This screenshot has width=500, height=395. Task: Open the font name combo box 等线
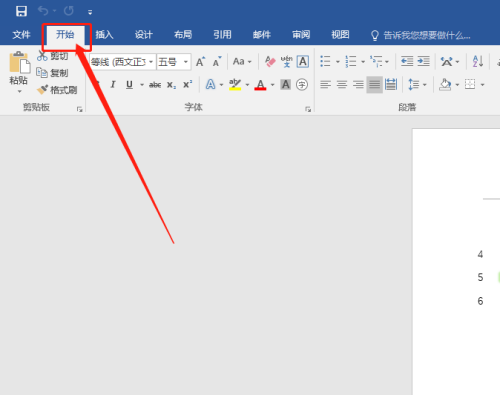point(122,62)
